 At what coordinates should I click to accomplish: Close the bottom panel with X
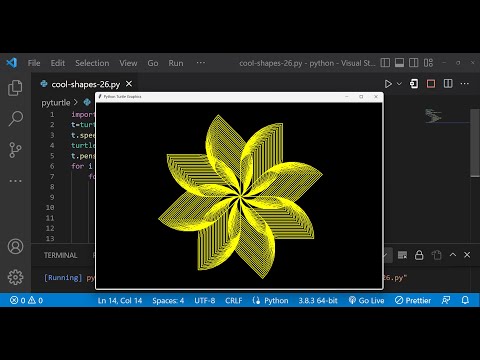[467, 255]
